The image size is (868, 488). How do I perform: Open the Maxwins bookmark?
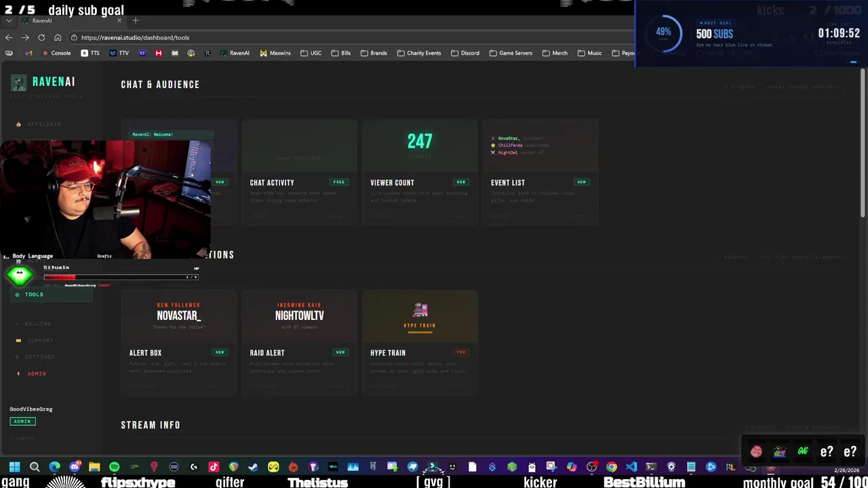coord(275,53)
